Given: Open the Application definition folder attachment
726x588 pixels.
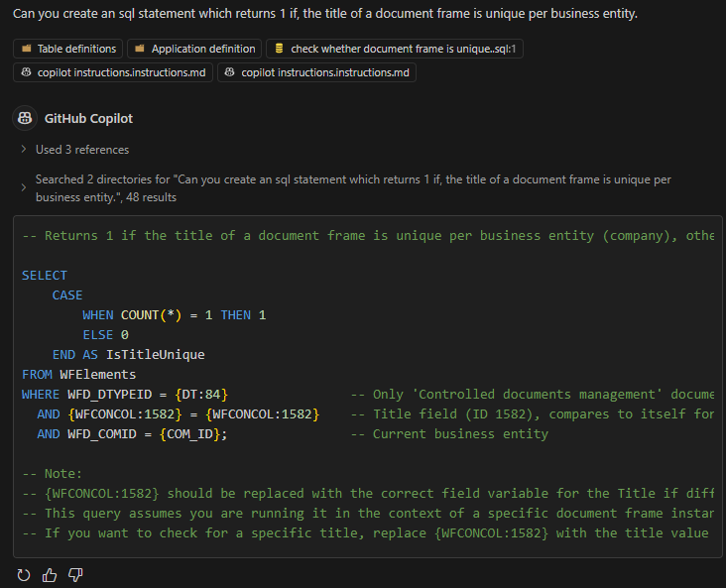Looking at the screenshot, I should (194, 49).
